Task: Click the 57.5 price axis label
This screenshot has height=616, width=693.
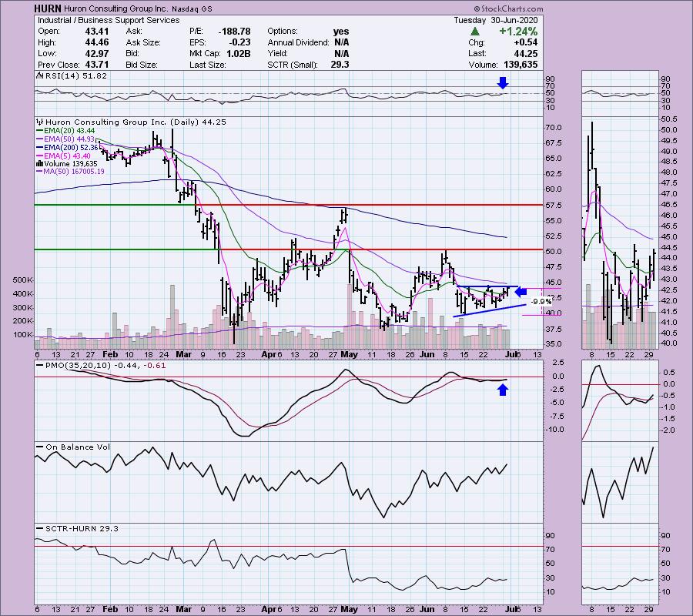Action: (x=554, y=206)
